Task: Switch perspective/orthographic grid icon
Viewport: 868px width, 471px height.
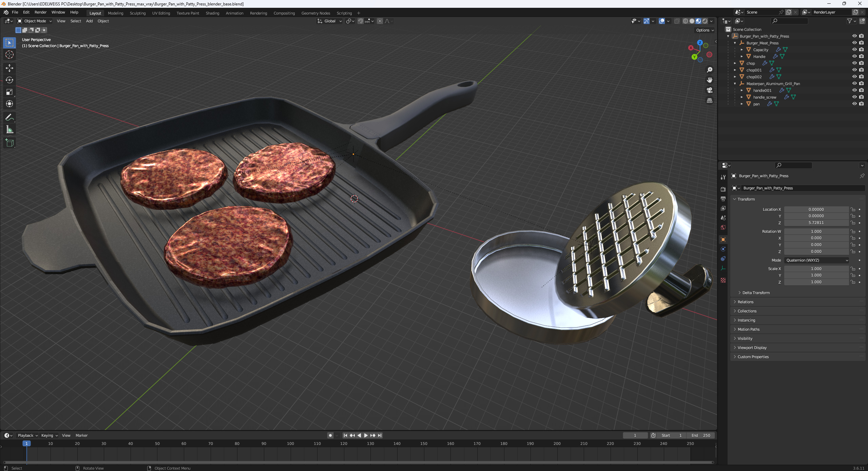Action: [709, 101]
